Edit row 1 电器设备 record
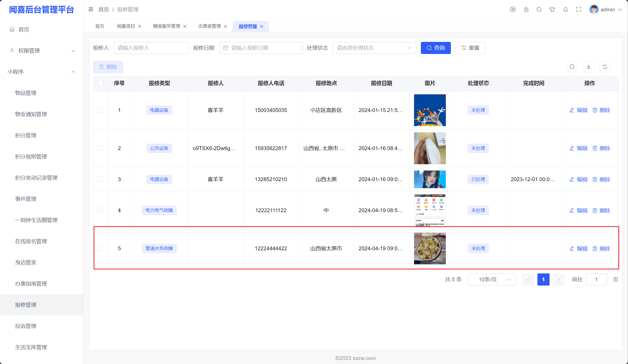Screen dimensions: 628x364 579,110
